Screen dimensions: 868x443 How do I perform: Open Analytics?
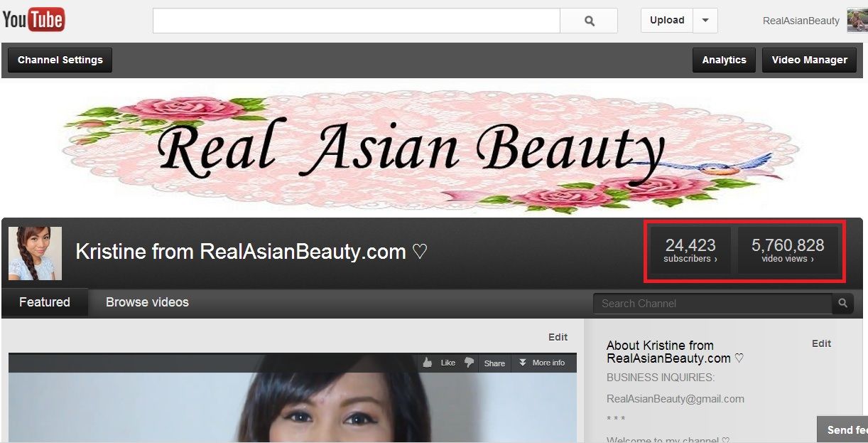724,60
